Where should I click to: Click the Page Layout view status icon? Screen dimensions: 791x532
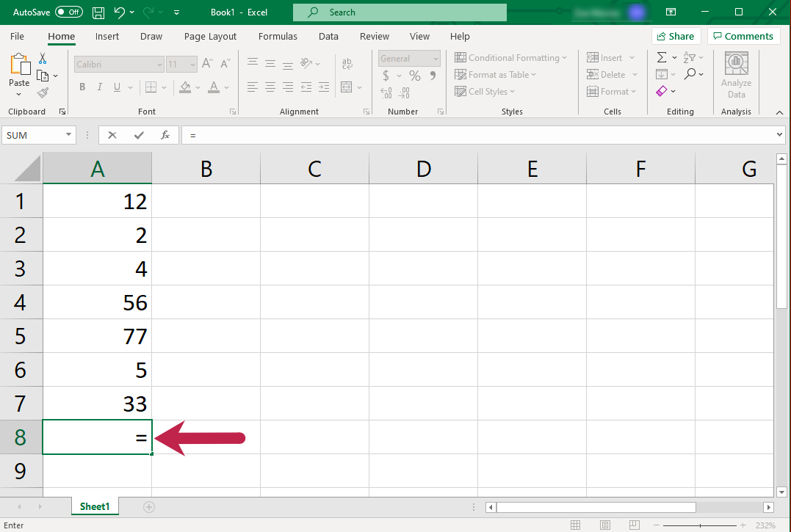pos(605,525)
